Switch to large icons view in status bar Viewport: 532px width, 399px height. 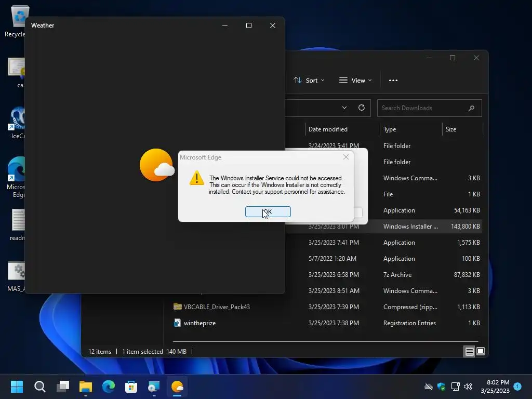(x=481, y=352)
